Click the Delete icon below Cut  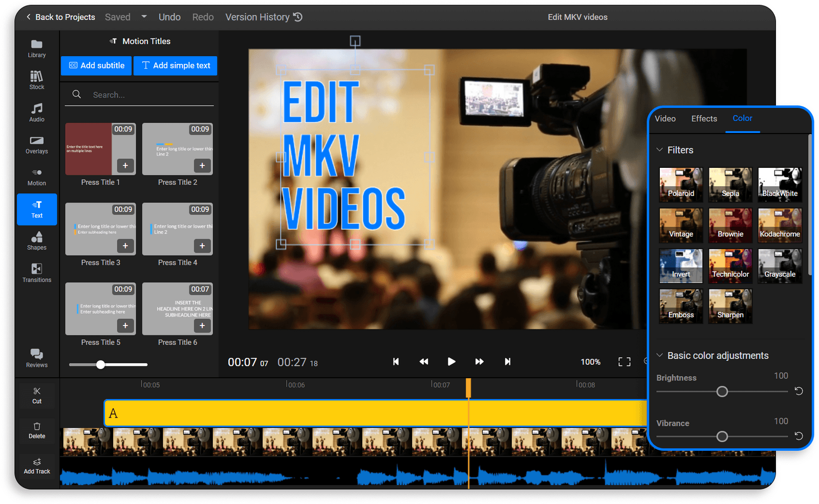[x=36, y=430]
